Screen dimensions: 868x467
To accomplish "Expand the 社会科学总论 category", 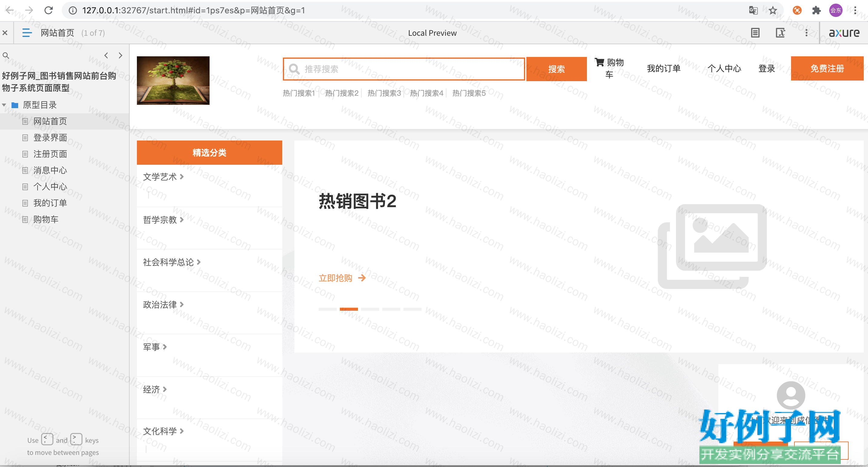I will (x=172, y=263).
